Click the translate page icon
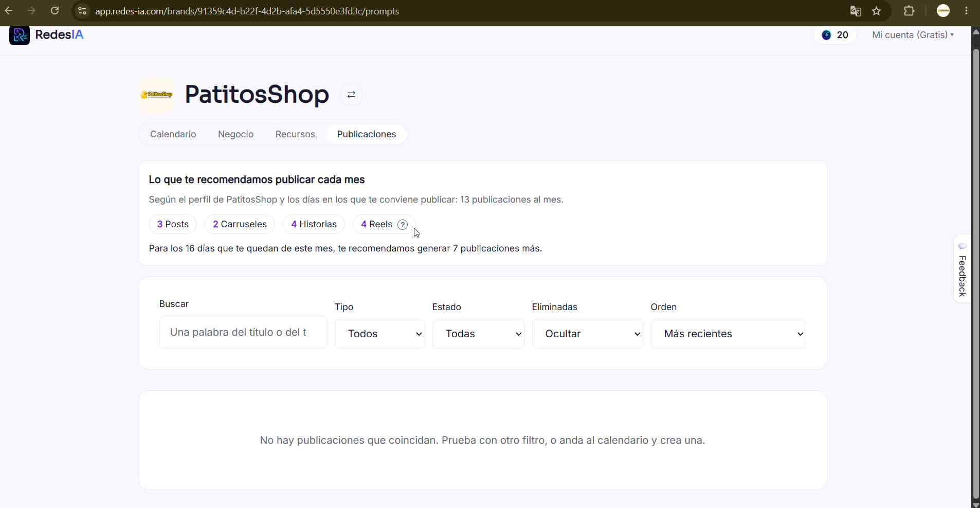The image size is (980, 508). click(856, 11)
